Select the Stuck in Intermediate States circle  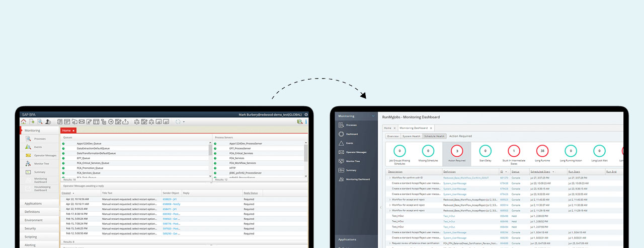click(x=513, y=150)
